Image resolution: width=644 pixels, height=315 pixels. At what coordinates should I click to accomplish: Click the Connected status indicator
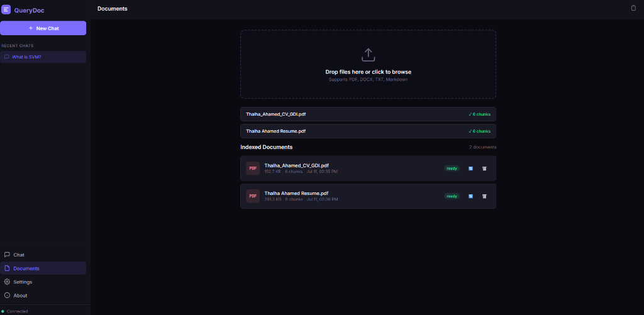click(x=14, y=311)
